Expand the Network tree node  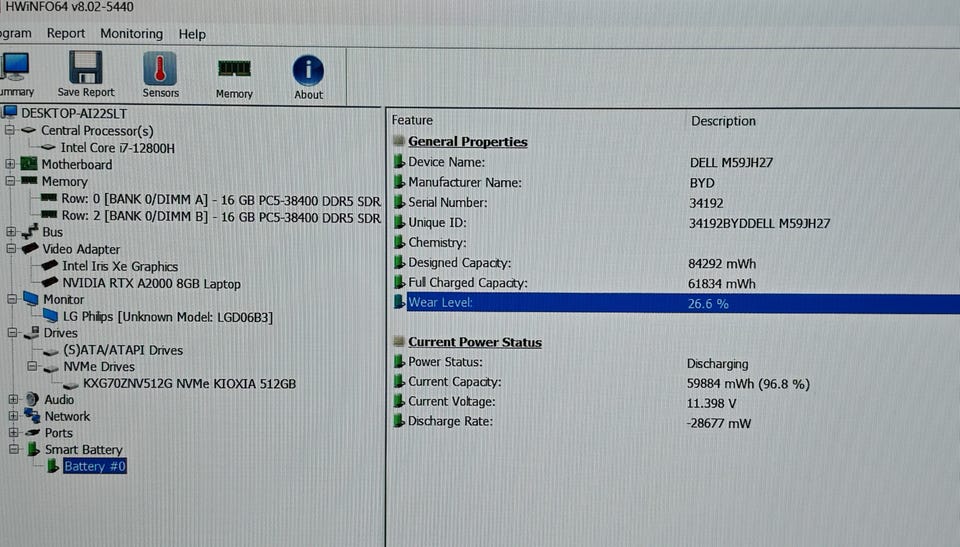13,416
